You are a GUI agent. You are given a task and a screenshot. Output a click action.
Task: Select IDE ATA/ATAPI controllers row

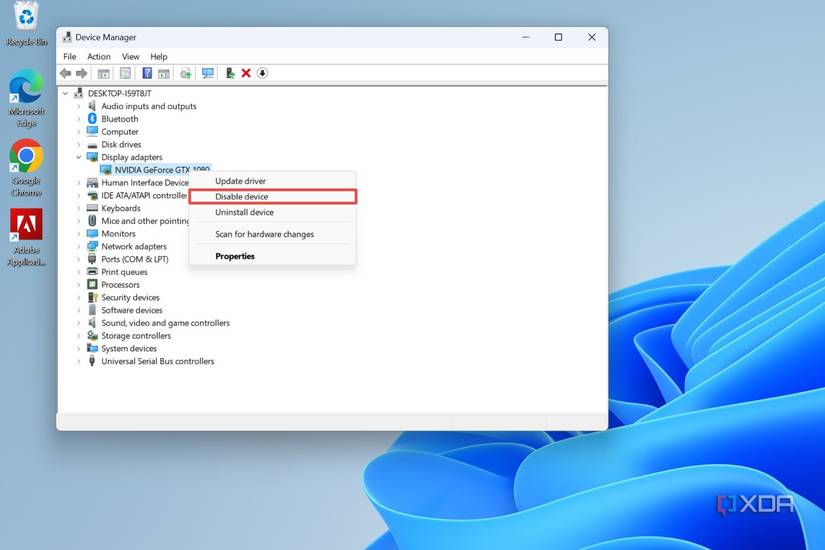click(x=144, y=195)
